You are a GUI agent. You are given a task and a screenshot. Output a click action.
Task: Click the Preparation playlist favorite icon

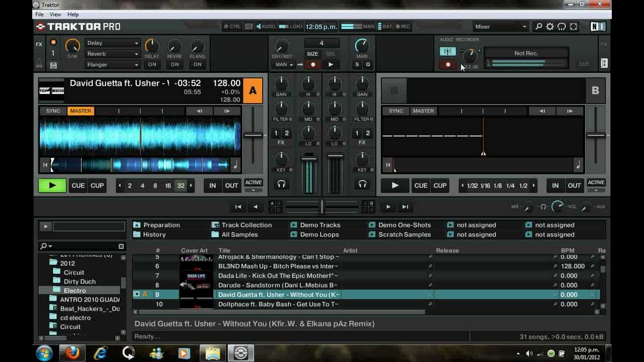pyautogui.click(x=137, y=225)
